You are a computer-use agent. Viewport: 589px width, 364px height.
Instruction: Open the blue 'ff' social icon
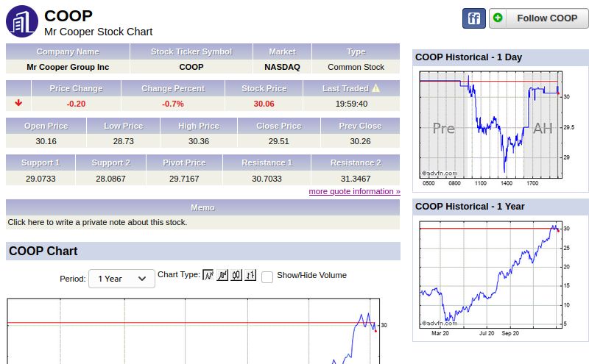(473, 18)
